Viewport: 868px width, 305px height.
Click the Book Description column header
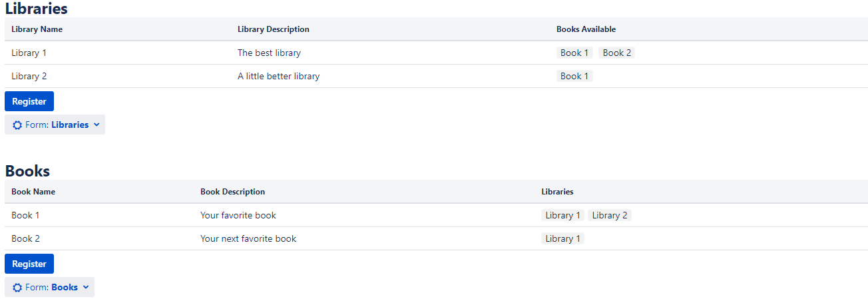click(x=233, y=192)
